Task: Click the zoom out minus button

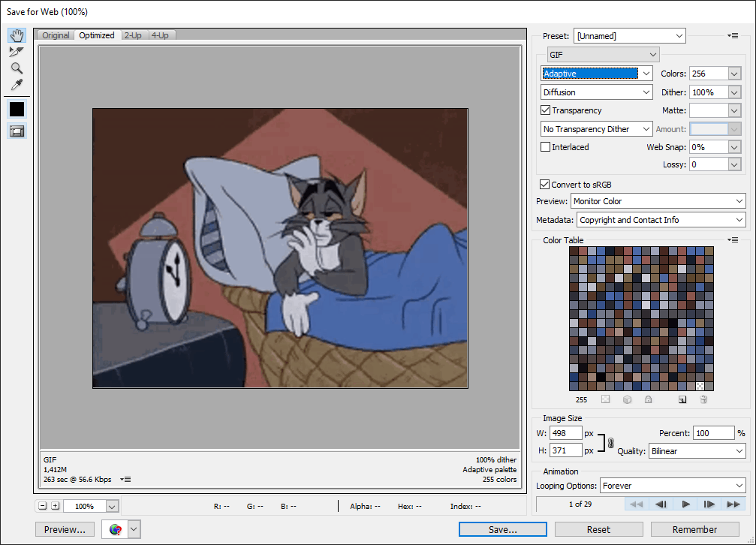Action: [43, 506]
